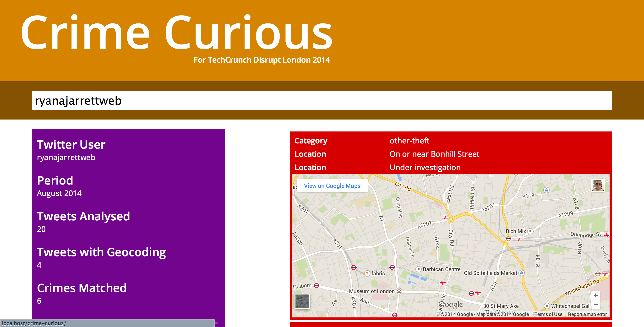The width and height of the screenshot is (644, 327).
Task: Click the zoom in plus button on map
Action: [595, 295]
